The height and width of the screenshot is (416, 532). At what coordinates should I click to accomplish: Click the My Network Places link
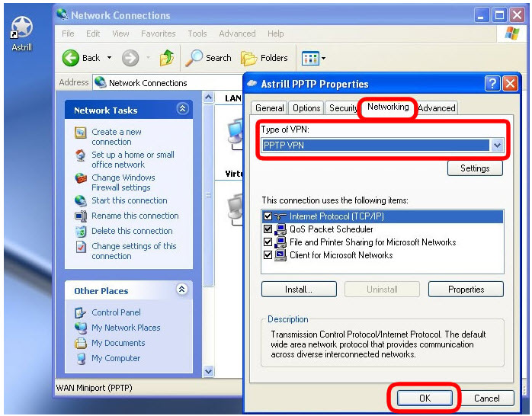pos(126,328)
